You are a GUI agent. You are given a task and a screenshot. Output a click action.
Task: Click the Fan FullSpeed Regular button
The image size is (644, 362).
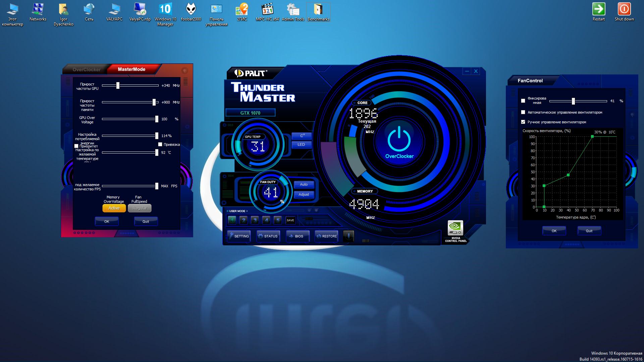(140, 208)
